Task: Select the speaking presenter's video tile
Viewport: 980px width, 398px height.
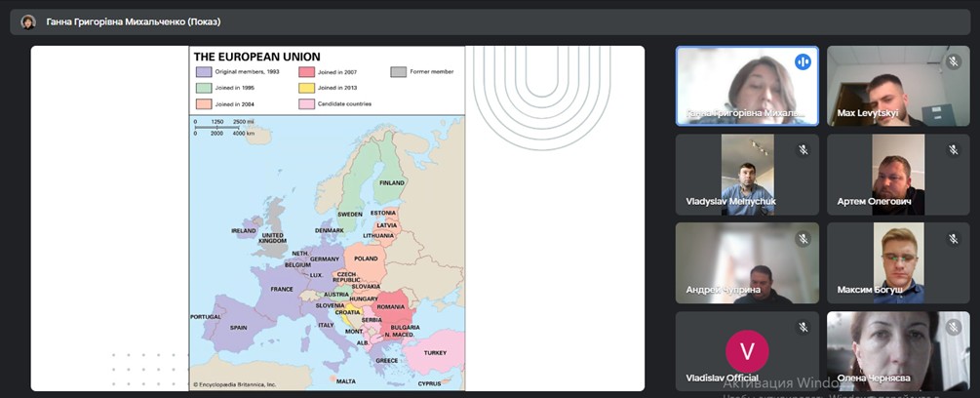Action: [747, 86]
